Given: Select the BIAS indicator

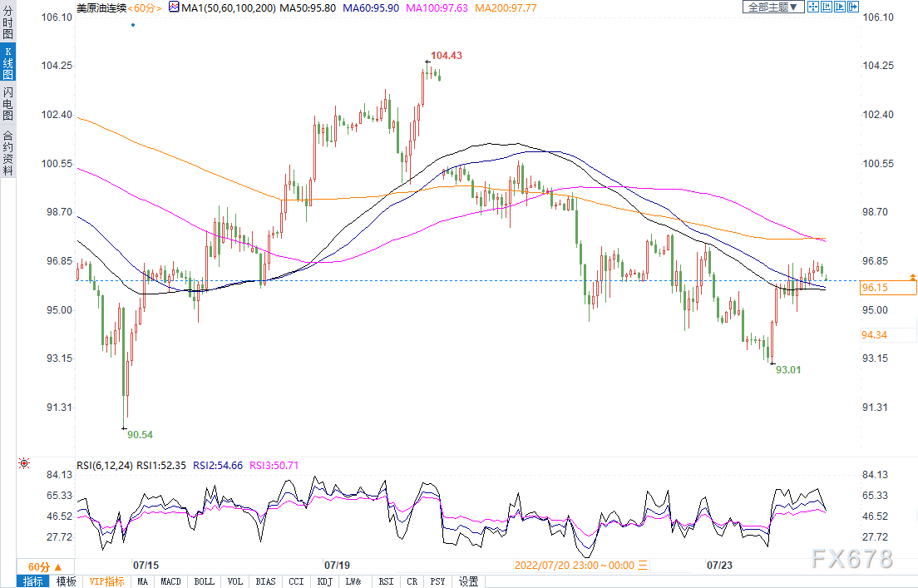Looking at the screenshot, I should [x=266, y=581].
